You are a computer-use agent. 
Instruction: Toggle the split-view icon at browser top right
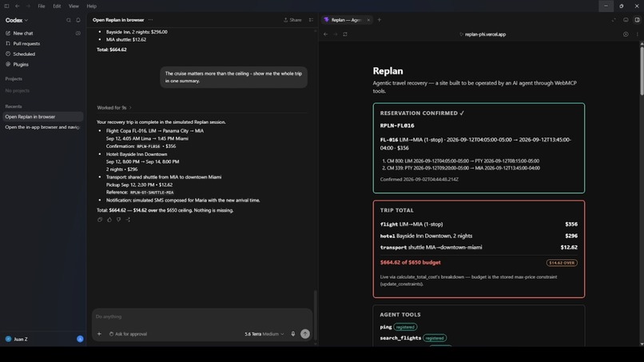pos(637,20)
